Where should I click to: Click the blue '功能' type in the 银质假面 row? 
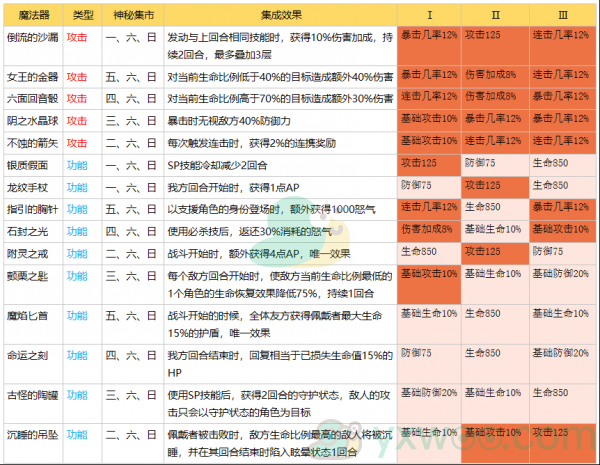coord(77,165)
